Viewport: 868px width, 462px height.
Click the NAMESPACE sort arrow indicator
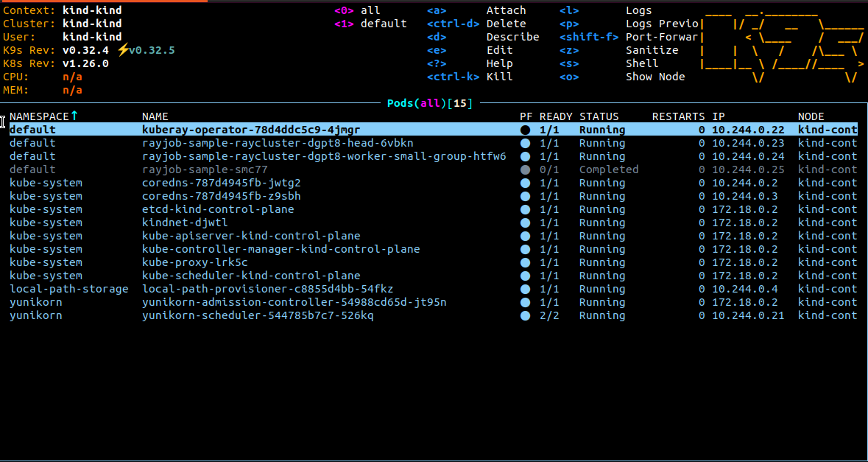click(x=74, y=116)
